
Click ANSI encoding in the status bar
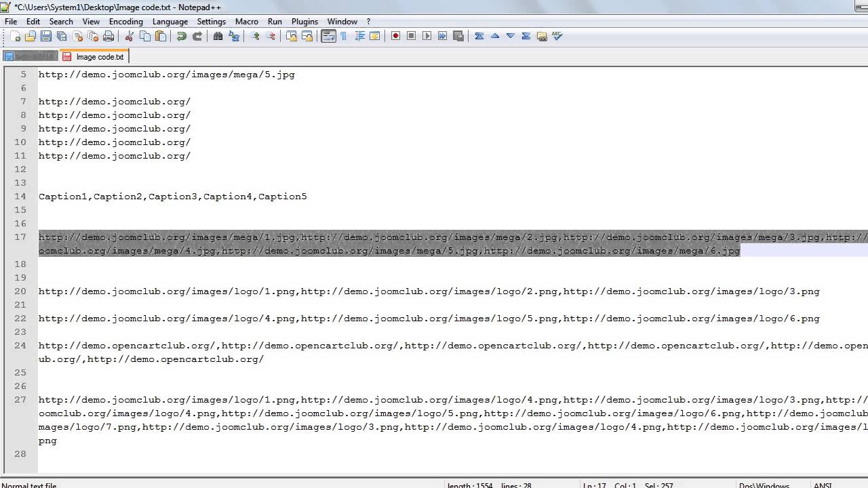823,485
